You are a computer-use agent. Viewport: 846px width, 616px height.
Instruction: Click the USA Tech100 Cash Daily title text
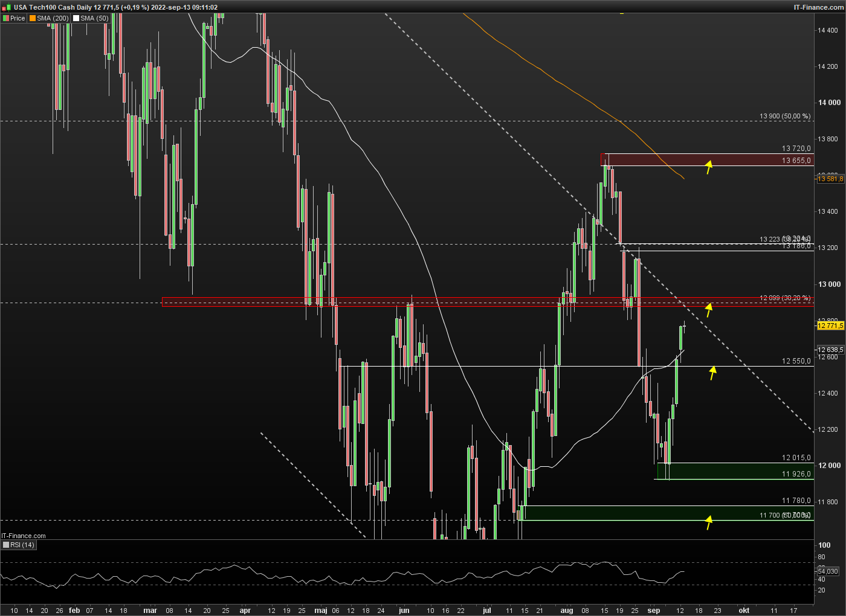click(53, 7)
